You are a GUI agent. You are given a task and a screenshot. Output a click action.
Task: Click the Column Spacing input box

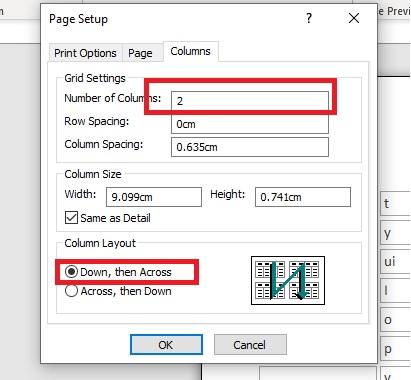pos(250,147)
